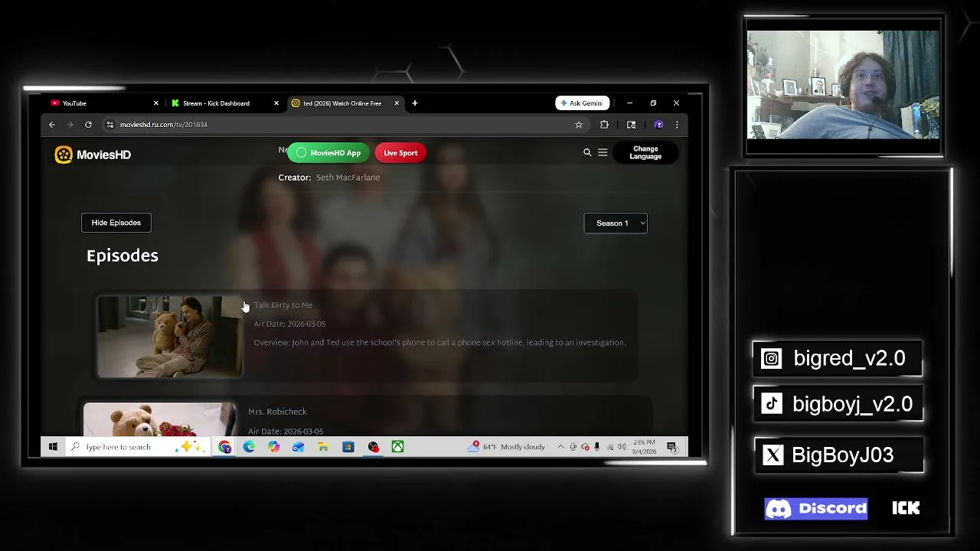980x551 pixels.
Task: Open the Chrome extensions puzzle icon
Action: 604,124
